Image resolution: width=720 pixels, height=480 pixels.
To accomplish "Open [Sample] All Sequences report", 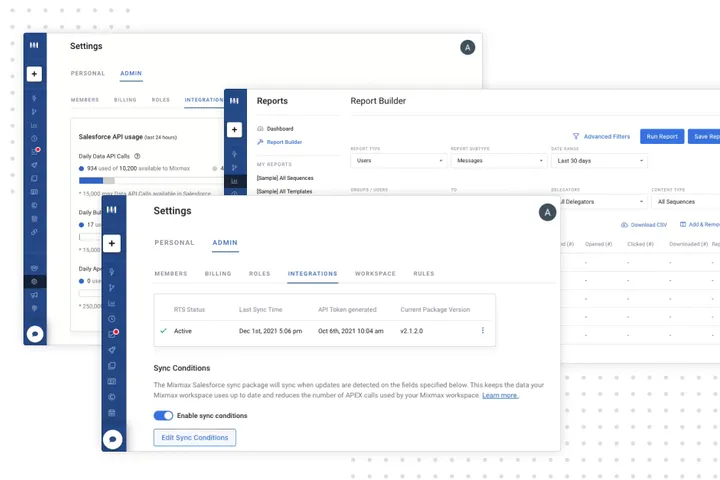I will click(x=285, y=178).
